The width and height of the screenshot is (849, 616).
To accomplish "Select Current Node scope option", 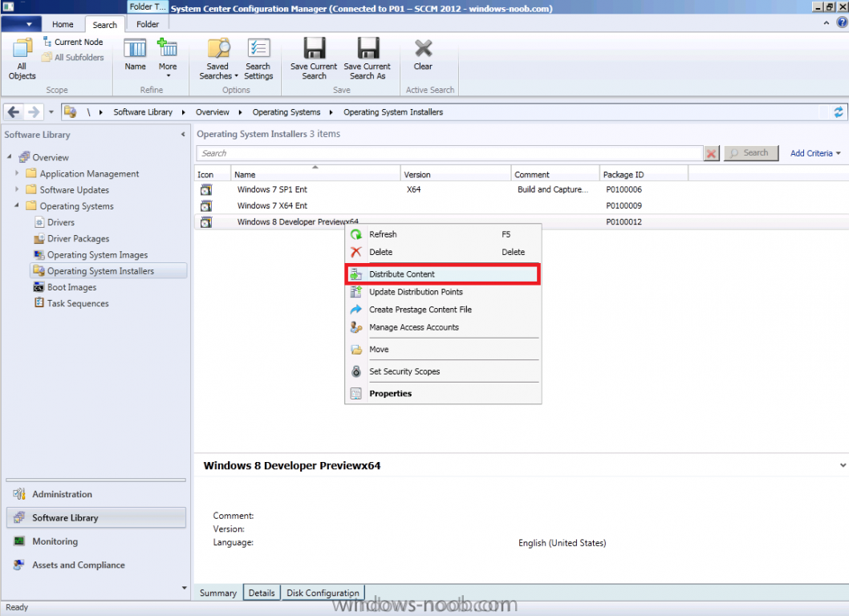I will point(72,42).
